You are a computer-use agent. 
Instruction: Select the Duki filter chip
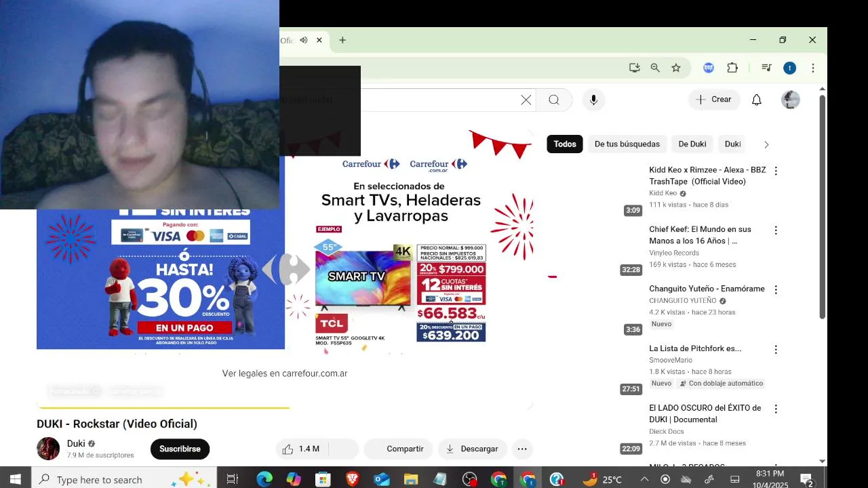click(x=733, y=144)
